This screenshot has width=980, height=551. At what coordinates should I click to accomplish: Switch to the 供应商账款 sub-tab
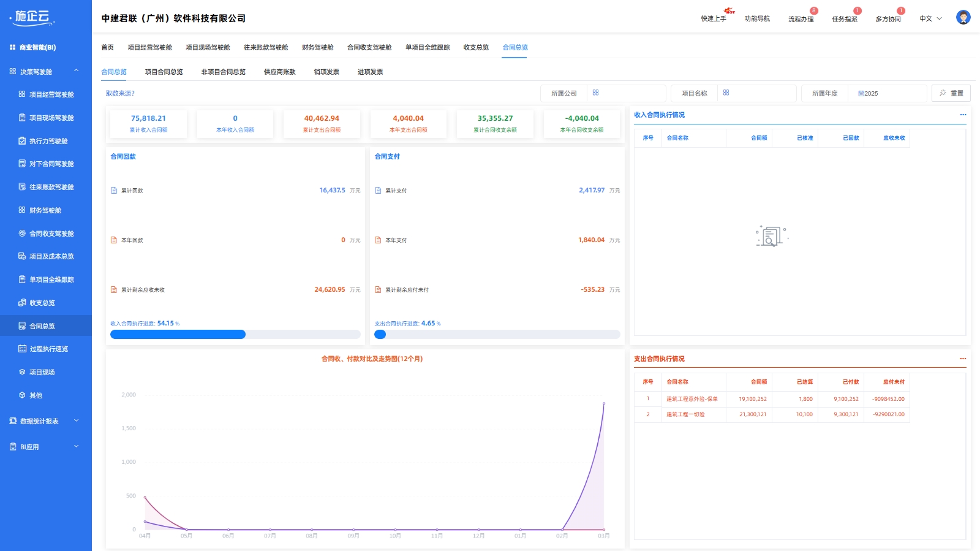coord(279,72)
